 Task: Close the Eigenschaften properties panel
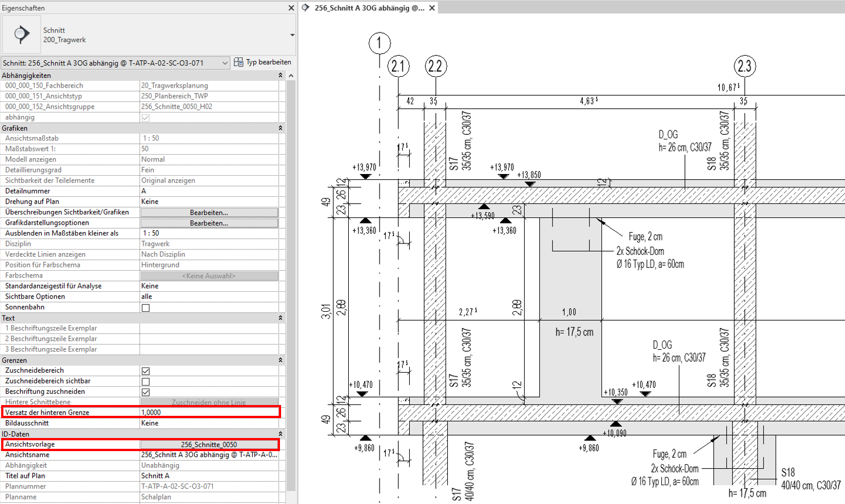click(x=291, y=8)
